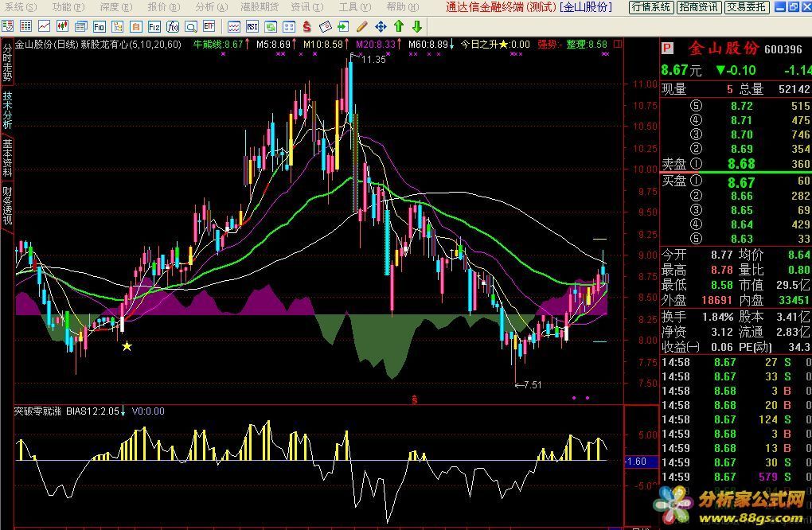The image size is (812, 530).
Task: Click the small red square at chart header end
Action: [x=617, y=44]
